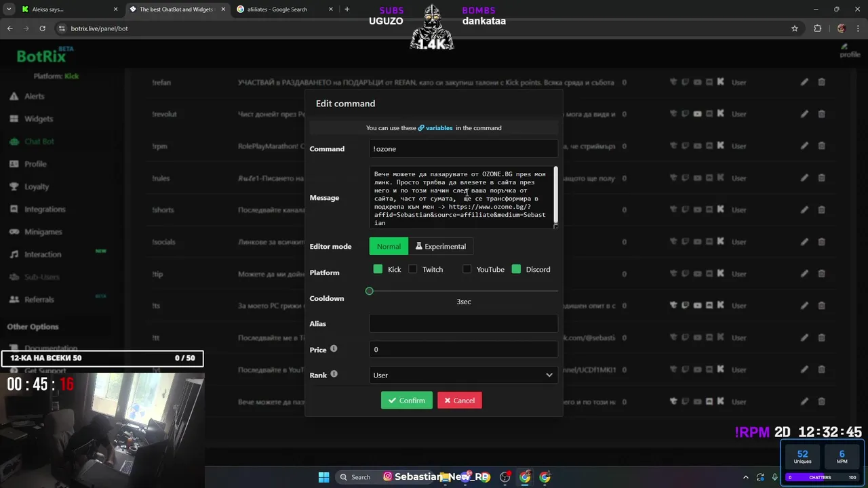Screen dimensions: 868x488
Task: Click edit pencil in the !shorts row
Action: (x=804, y=209)
